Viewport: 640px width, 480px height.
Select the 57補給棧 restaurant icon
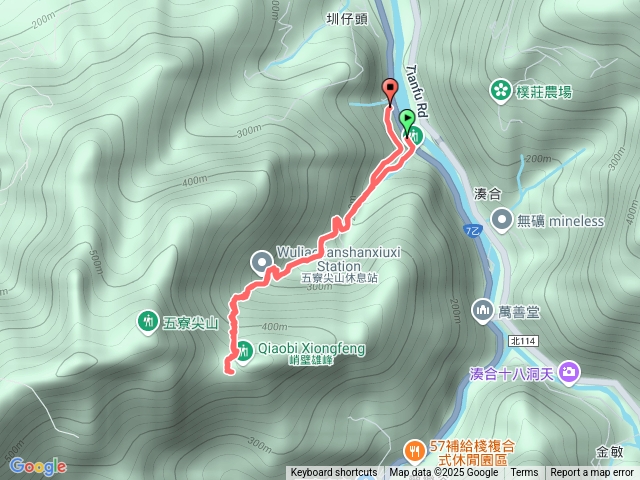(414, 451)
